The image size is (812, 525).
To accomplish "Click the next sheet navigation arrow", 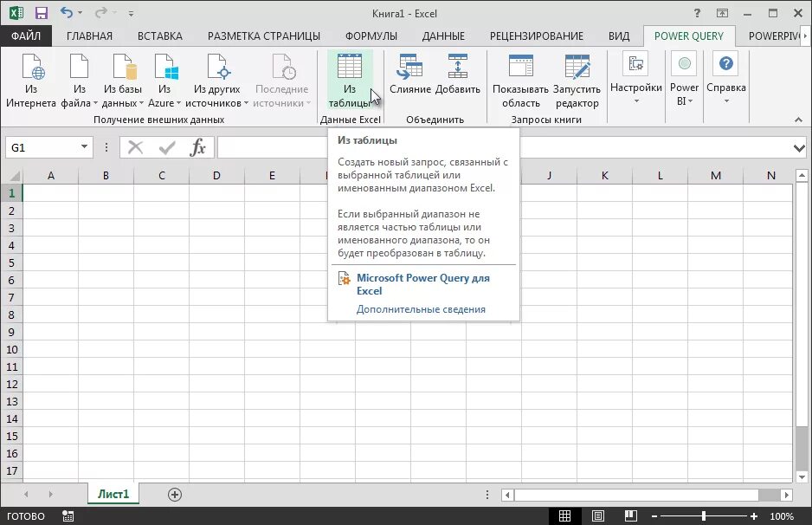I will pos(50,495).
